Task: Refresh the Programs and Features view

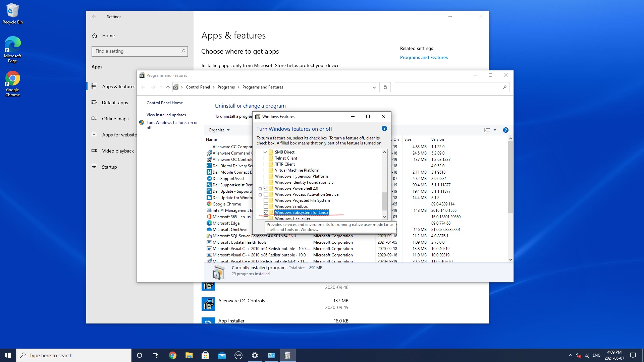Action: [x=385, y=87]
